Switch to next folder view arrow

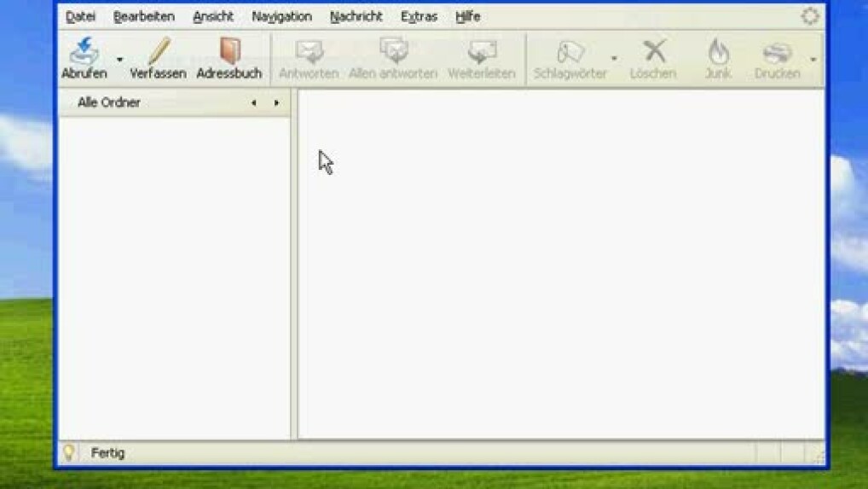[x=276, y=103]
